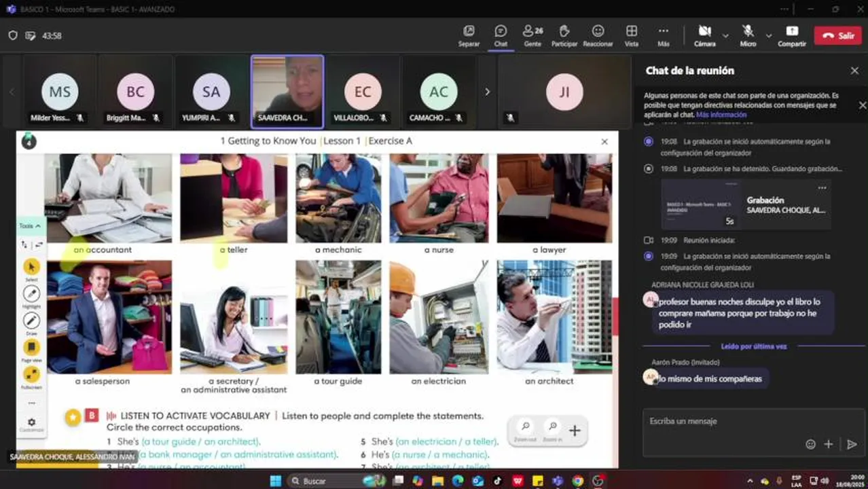The width and height of the screenshot is (868, 489).
Task: Dismiss the organization policy notice
Action: [x=862, y=105]
